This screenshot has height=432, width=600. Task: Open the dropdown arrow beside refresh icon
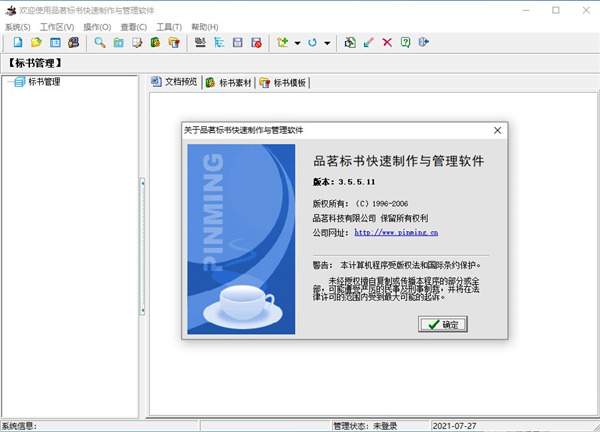[327, 43]
